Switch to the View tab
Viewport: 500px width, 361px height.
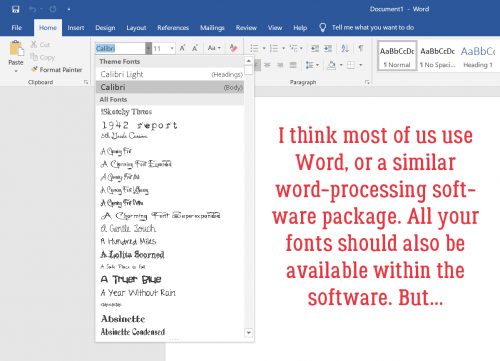275,28
